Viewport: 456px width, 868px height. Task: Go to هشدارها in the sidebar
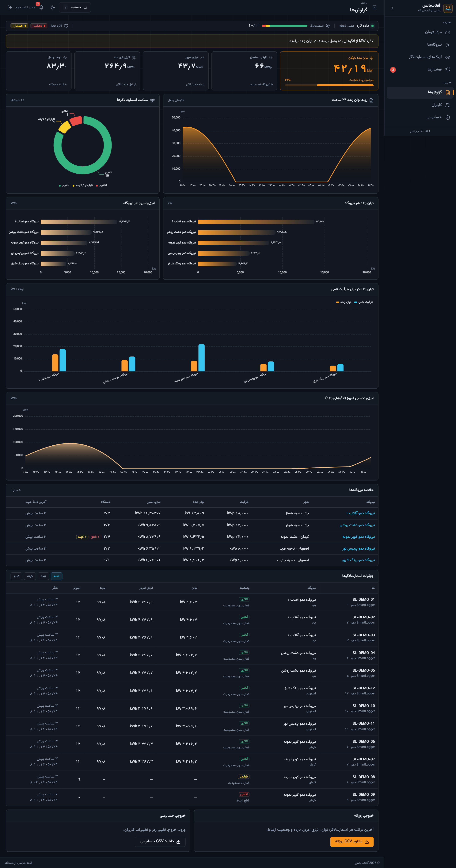(420, 69)
